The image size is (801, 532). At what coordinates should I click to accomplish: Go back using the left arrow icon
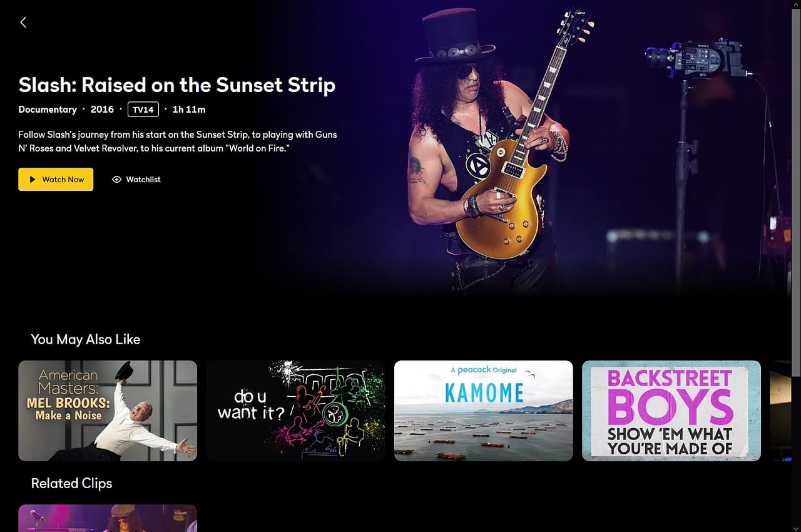tap(23, 23)
